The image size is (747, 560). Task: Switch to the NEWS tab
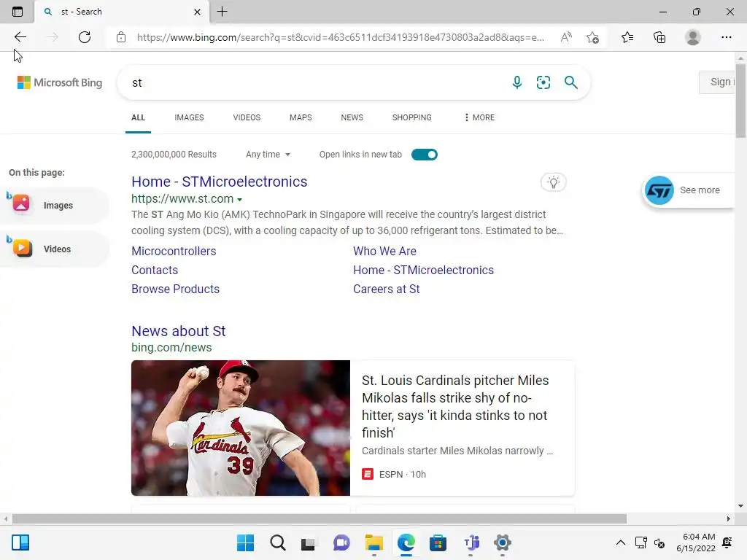tap(352, 117)
